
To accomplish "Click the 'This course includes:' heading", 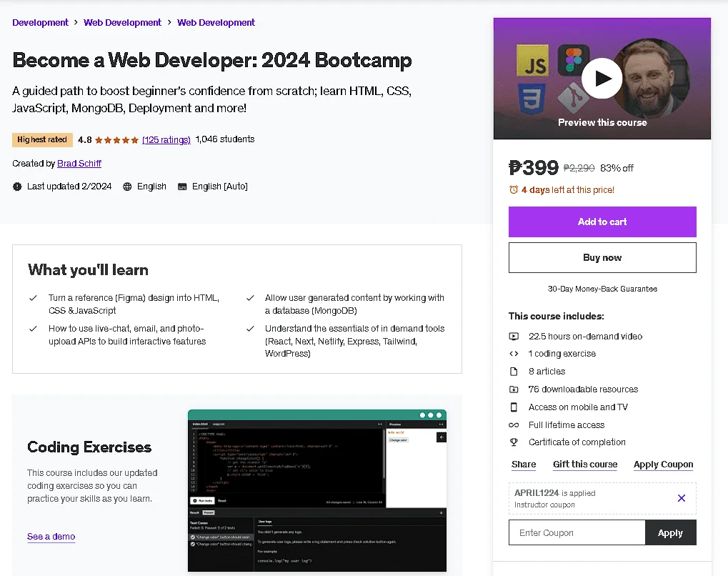I will click(x=557, y=317).
